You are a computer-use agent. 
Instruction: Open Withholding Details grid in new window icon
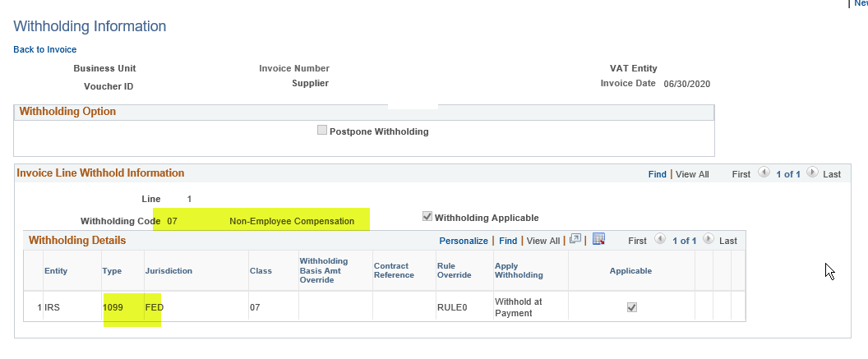click(x=575, y=239)
